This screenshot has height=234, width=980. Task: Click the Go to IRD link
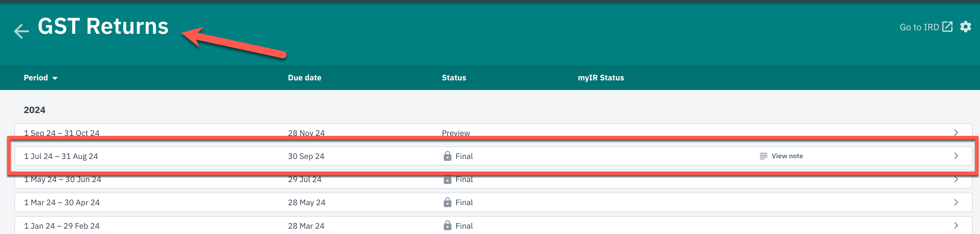919,27
